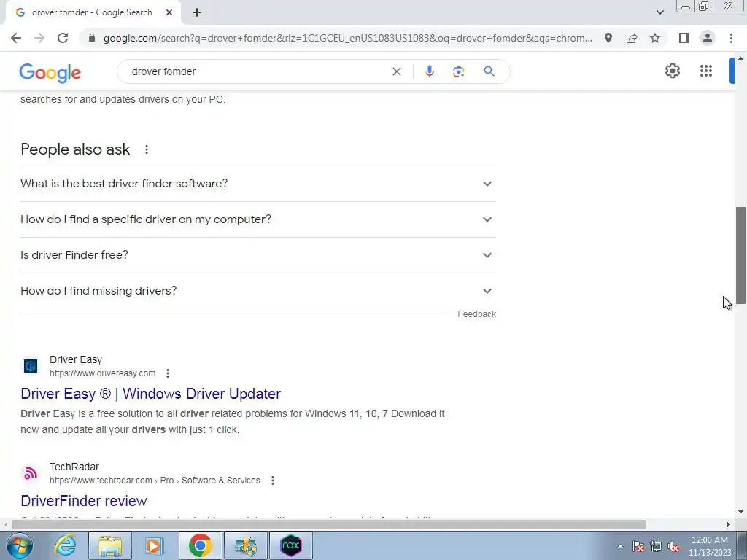Open more options for TechRadar result
Viewport: 747px width, 560px height.
(x=273, y=481)
